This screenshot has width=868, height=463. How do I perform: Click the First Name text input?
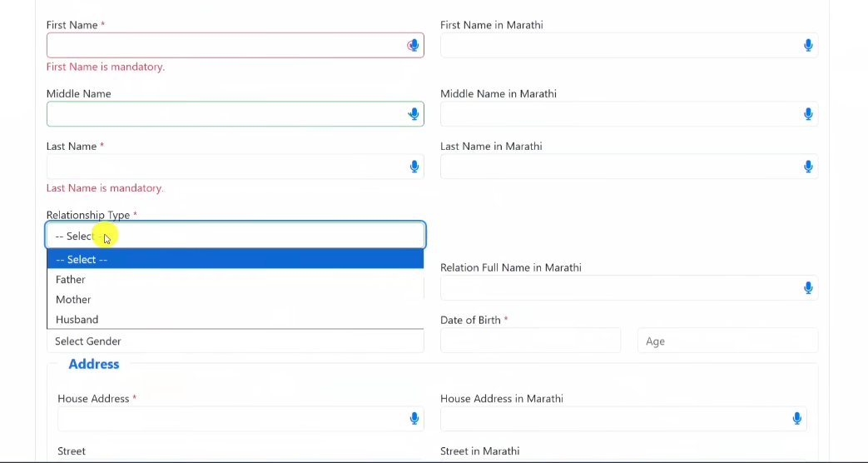pos(225,45)
